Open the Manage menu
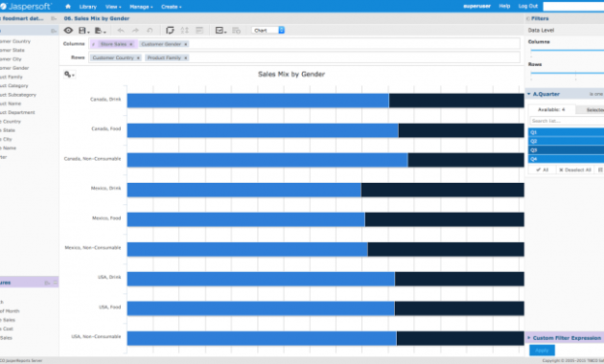This screenshot has width=604, height=364. coord(141,7)
